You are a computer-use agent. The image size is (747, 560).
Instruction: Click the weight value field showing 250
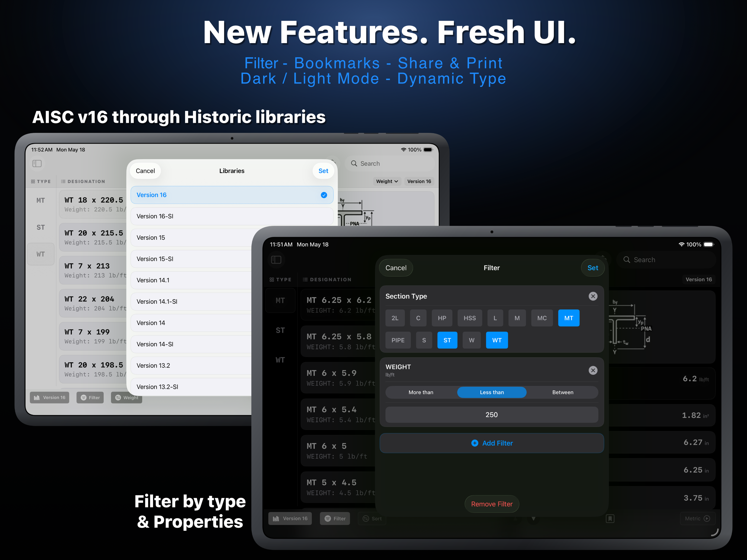pyautogui.click(x=492, y=415)
